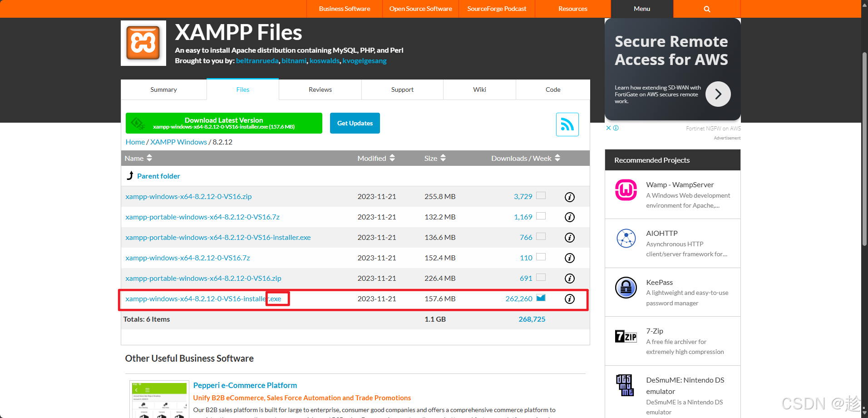The image size is (868, 418).
Task: Open the KeePass project title
Action: [659, 282]
